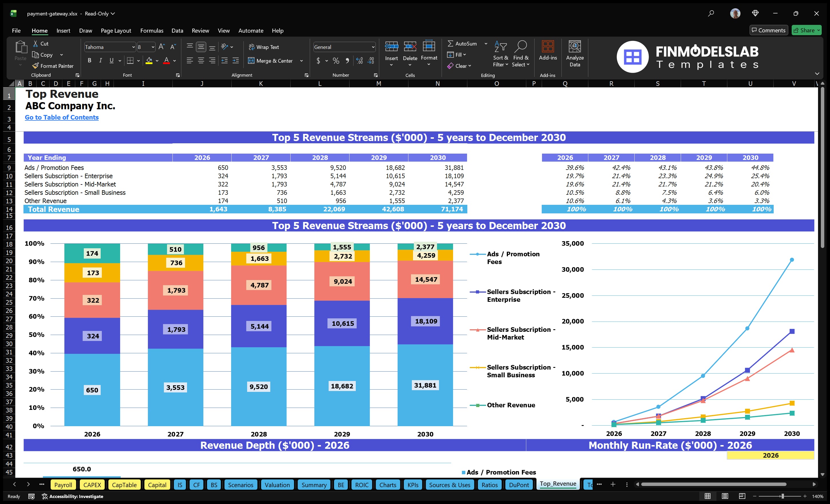Apply Merge & Center to selected cells
Image resolution: width=830 pixels, height=504 pixels.
point(271,61)
